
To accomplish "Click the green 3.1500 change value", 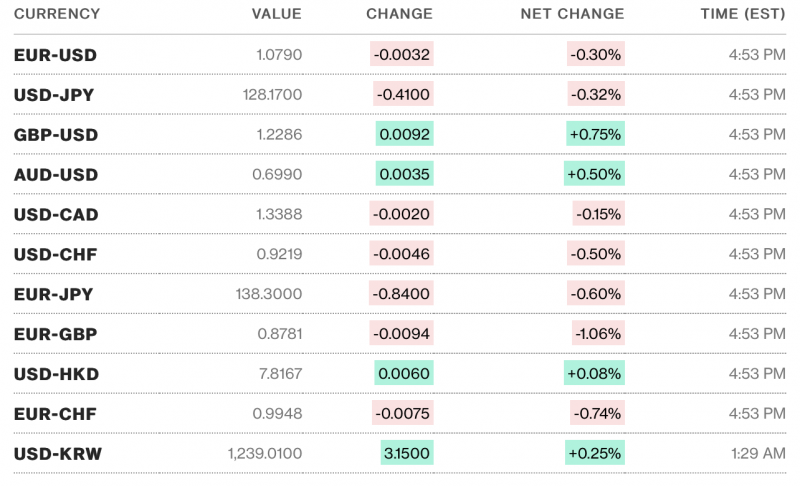I will 406,454.
